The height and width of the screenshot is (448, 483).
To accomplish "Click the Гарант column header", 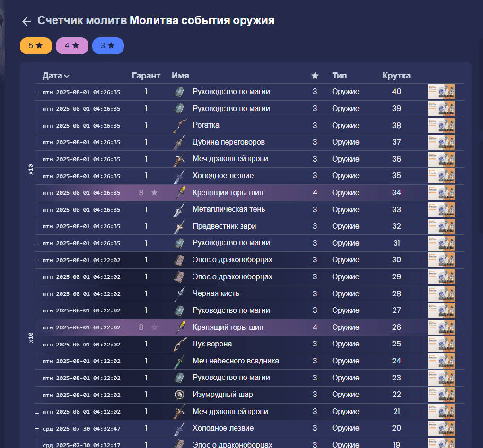I will click(x=146, y=76).
